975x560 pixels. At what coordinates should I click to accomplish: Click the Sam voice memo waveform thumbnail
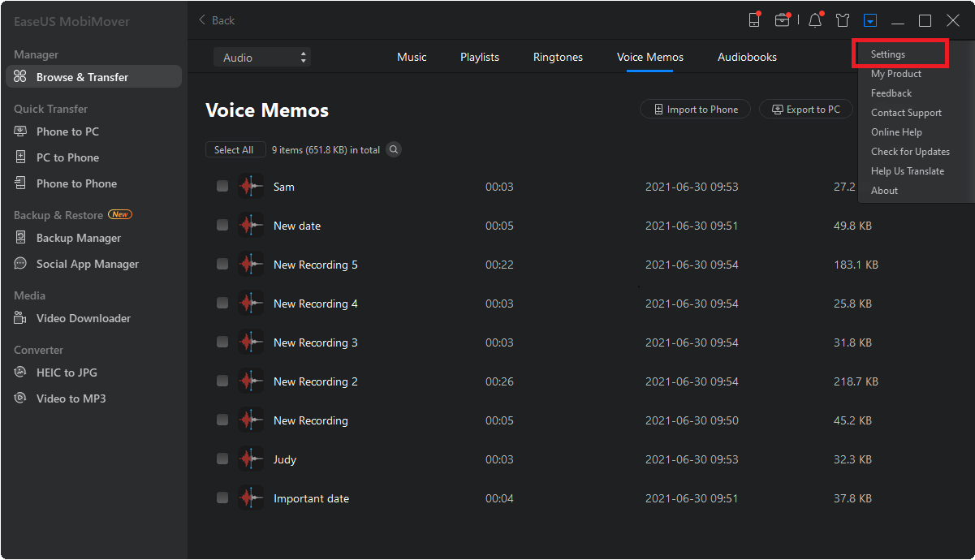pos(251,187)
